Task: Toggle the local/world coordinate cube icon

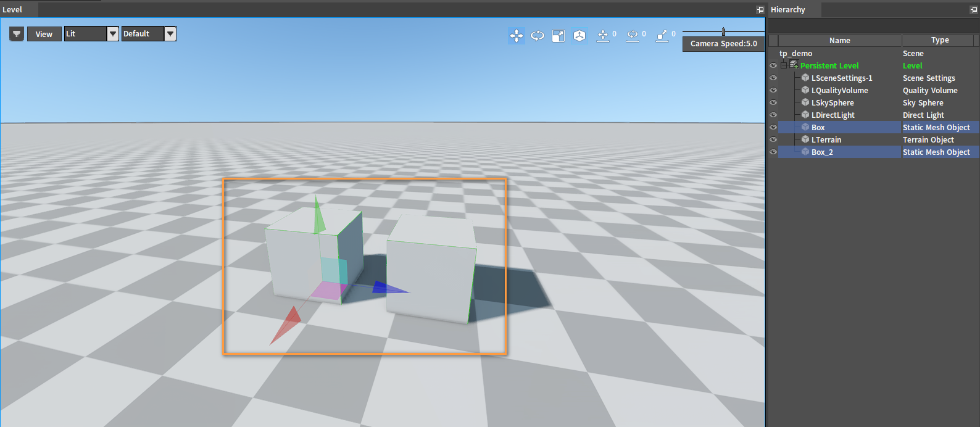Action: point(579,36)
